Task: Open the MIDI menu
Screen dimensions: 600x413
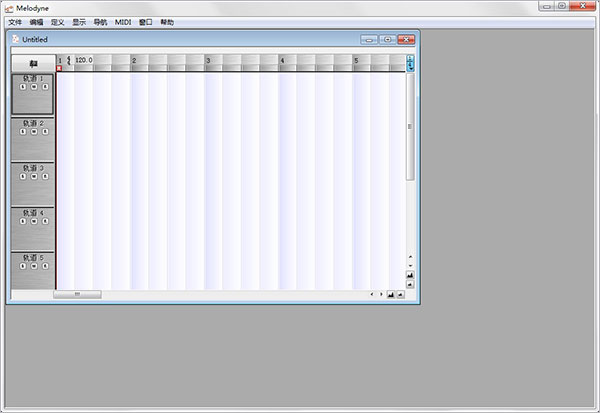Action: pyautogui.click(x=123, y=22)
